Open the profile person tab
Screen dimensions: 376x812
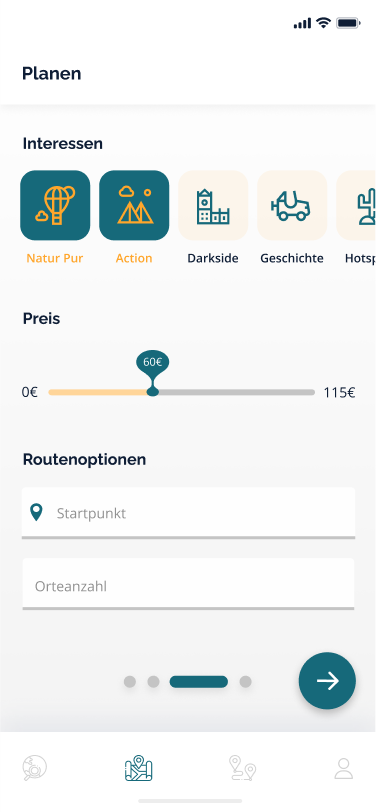pos(343,768)
